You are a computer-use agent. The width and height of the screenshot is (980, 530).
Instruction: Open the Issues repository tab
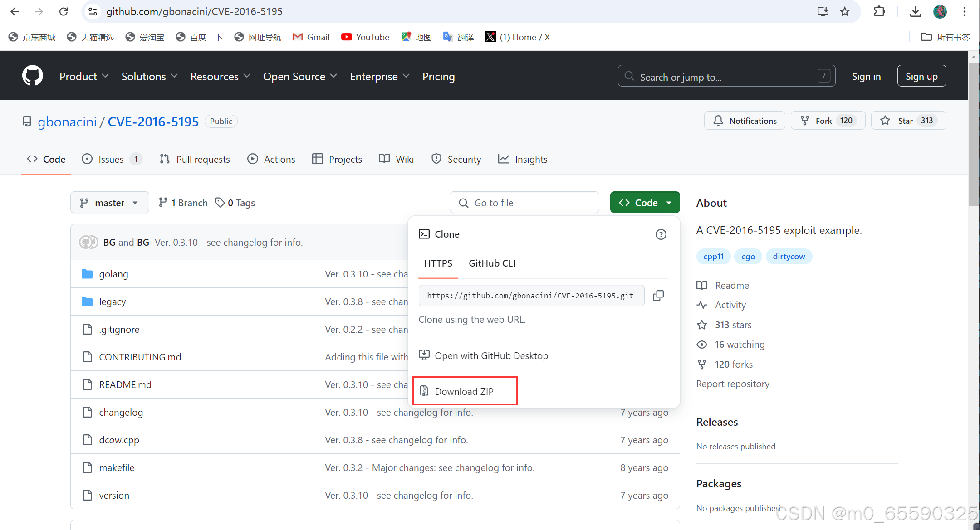111,159
